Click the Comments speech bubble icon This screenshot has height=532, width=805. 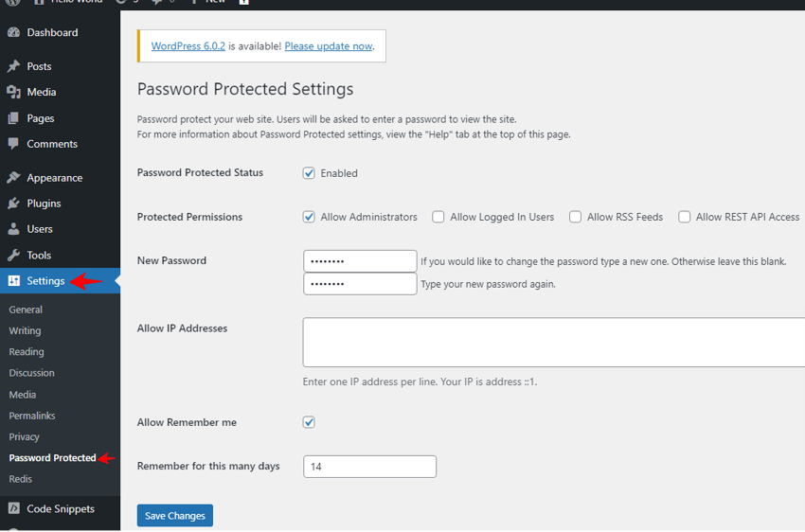[x=13, y=144]
